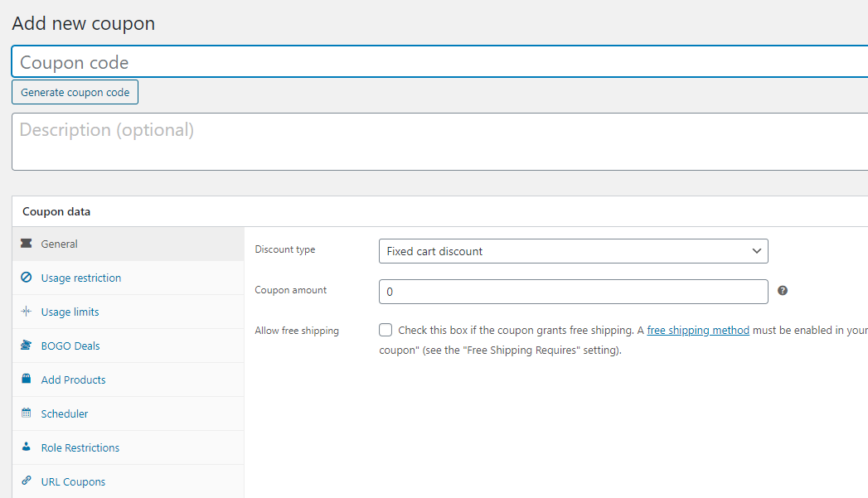
Task: Focus the Description (optional) text area
Action: (x=439, y=142)
